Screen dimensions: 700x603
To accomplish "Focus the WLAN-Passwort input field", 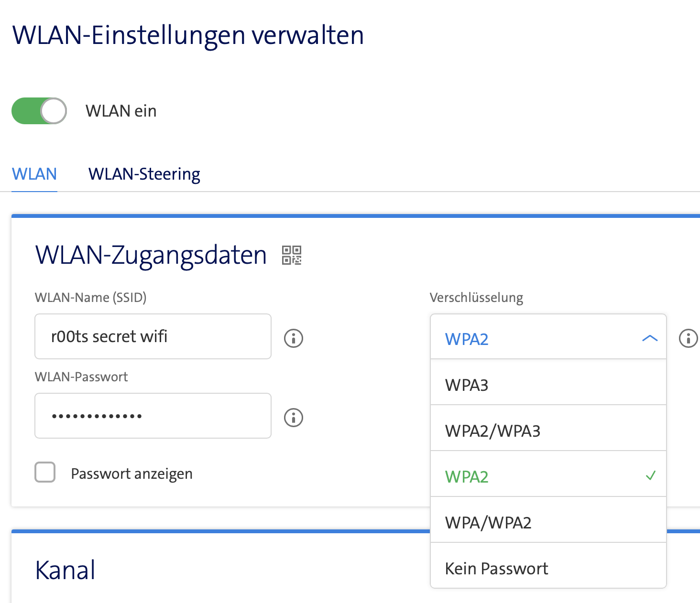I will [x=153, y=416].
